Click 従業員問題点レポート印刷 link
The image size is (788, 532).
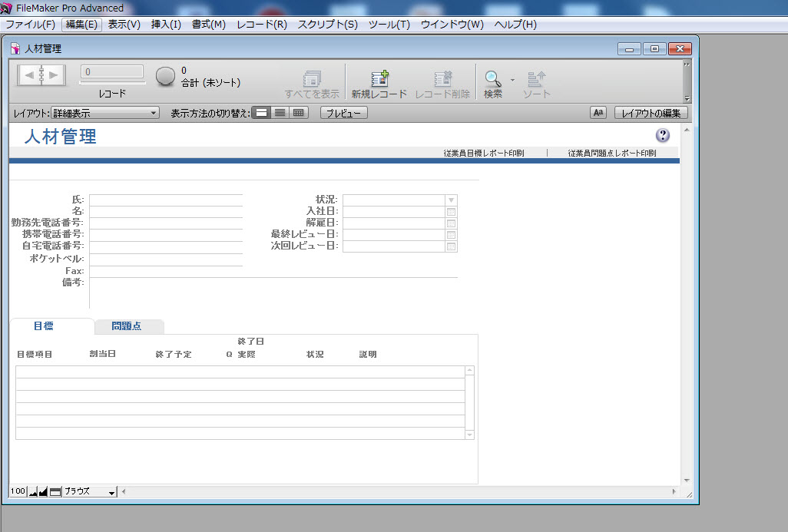611,154
